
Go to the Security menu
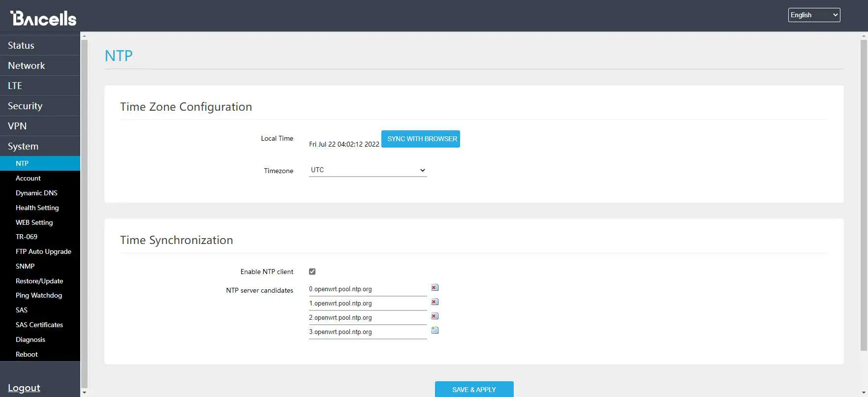pos(40,106)
